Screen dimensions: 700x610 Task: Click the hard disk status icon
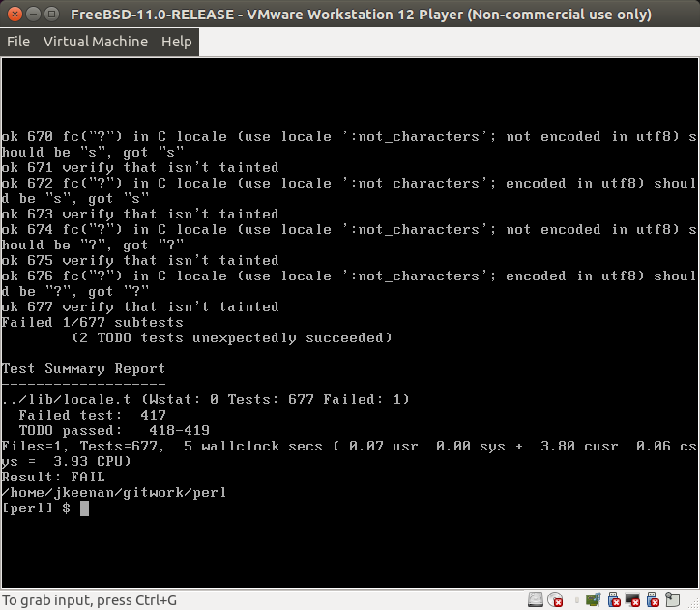(x=536, y=599)
